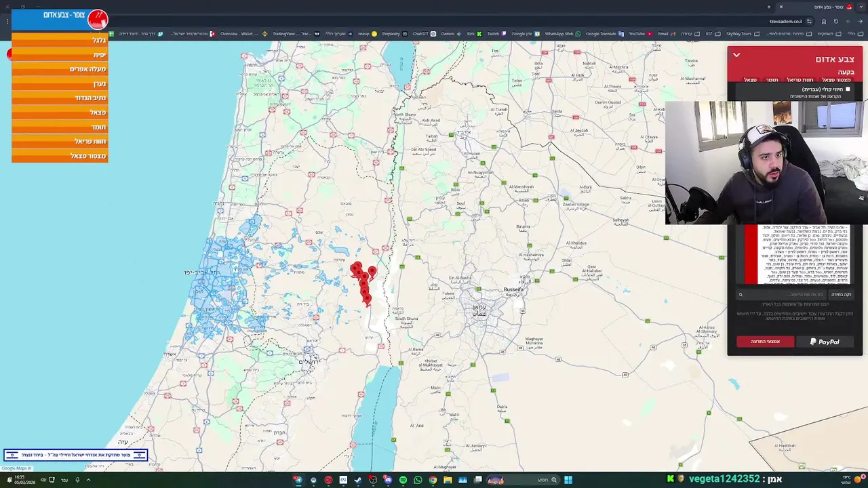Image resolution: width=868 pixels, height=488 pixels.
Task: Open the PayPal donation button
Action: pos(825,342)
